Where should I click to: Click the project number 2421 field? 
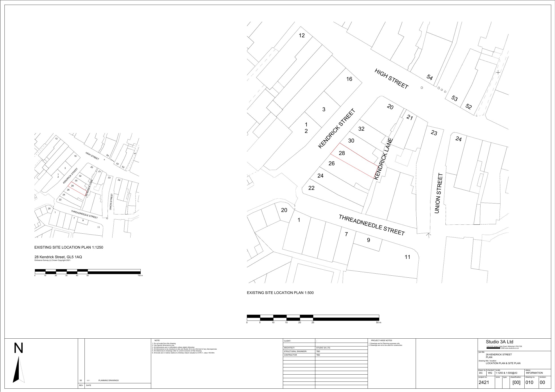coord(484,382)
